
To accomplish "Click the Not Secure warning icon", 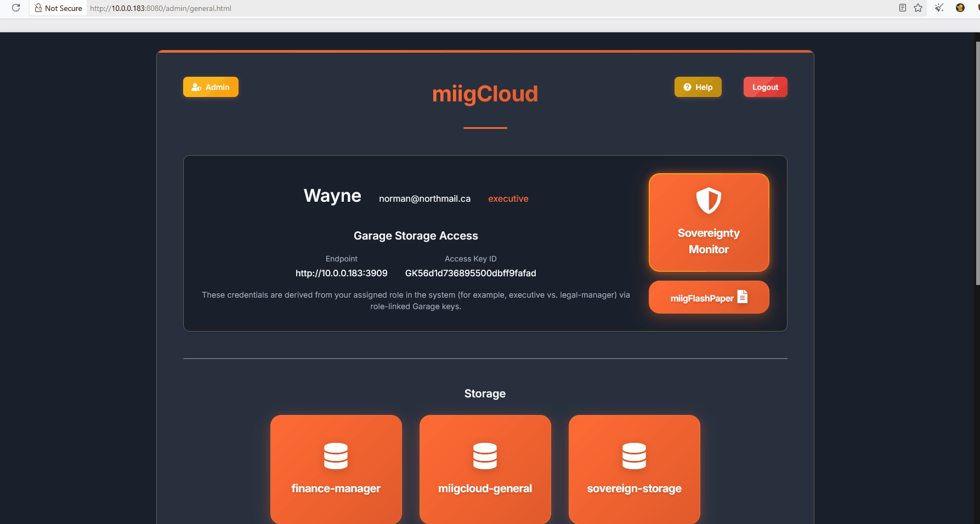I will click(38, 8).
